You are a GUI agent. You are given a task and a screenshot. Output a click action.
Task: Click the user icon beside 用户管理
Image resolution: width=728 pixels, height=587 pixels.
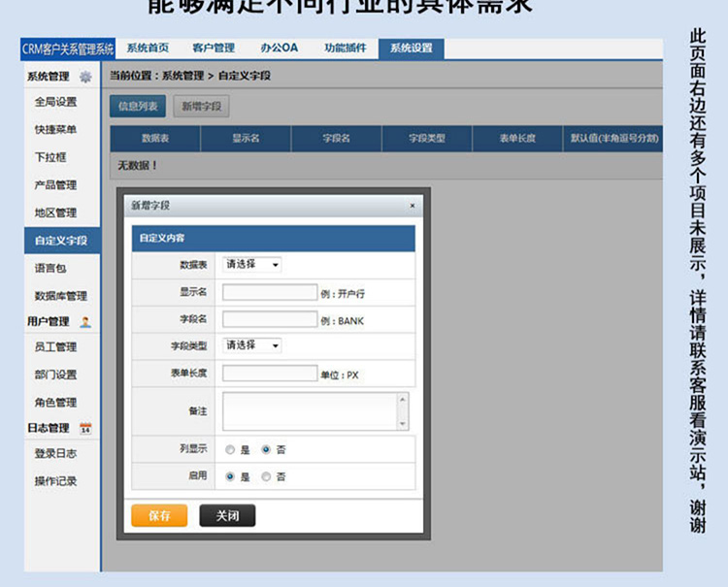point(85,322)
